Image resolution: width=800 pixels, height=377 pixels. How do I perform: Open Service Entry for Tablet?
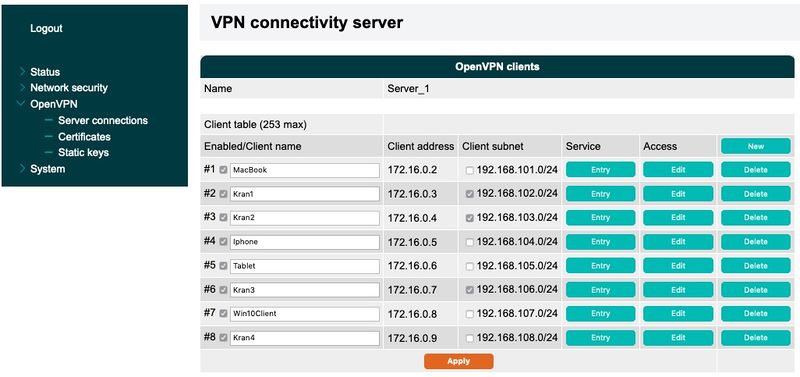coord(601,266)
